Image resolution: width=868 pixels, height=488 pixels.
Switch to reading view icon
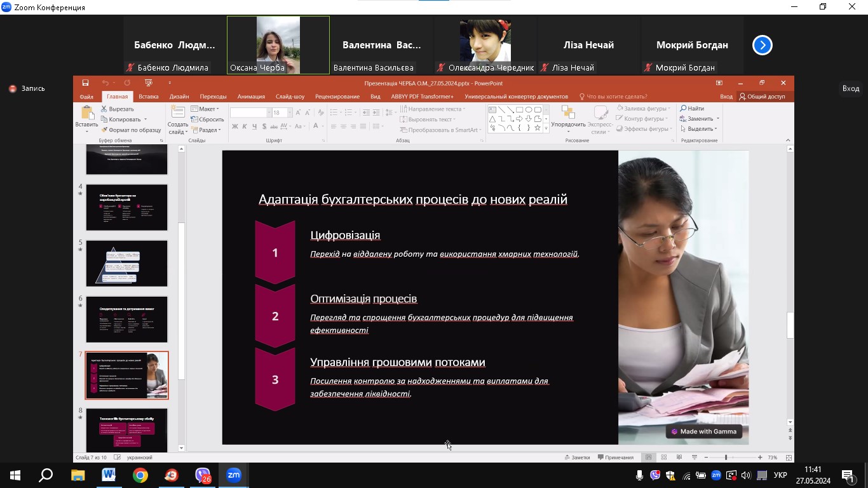coord(679,457)
